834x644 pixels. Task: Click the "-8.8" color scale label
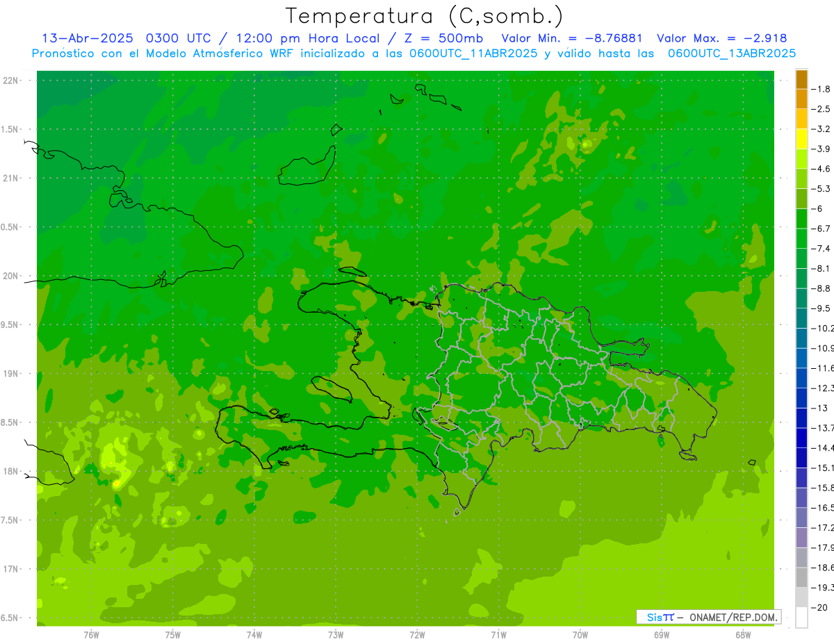click(822, 288)
